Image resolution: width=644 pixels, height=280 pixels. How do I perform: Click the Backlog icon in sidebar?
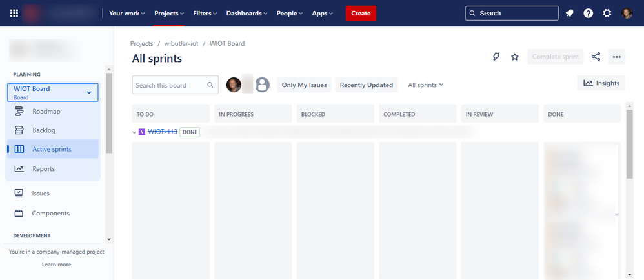[19, 130]
